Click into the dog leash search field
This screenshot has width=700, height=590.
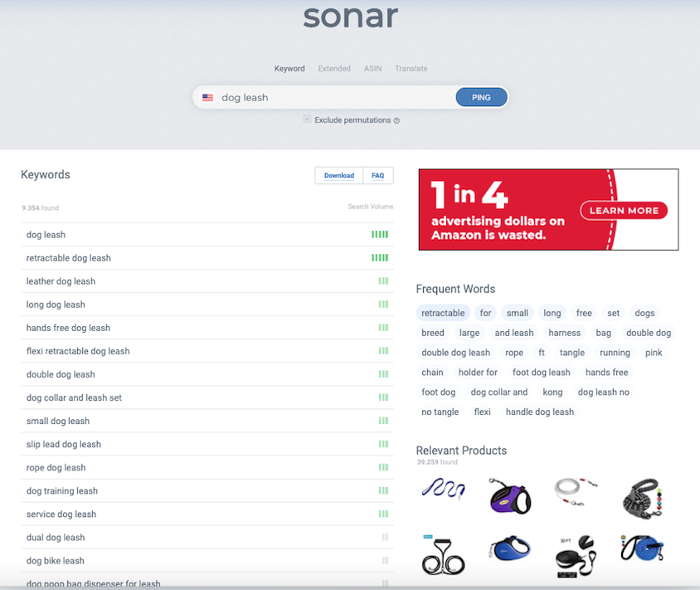point(335,97)
